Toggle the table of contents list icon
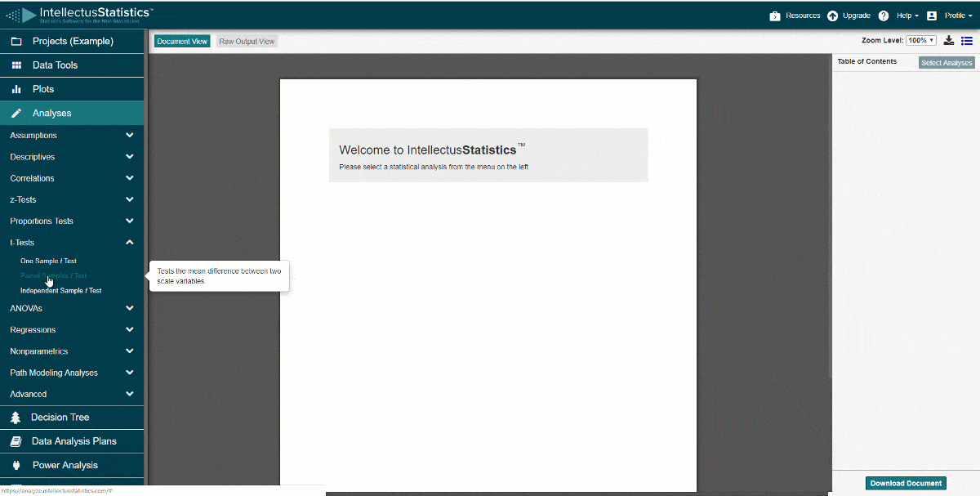This screenshot has height=496, width=980. pyautogui.click(x=966, y=41)
